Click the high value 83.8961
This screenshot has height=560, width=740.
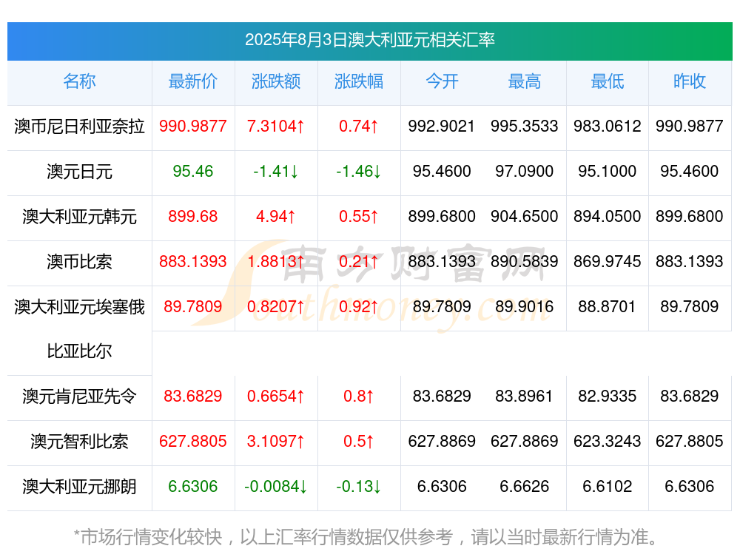(525, 397)
